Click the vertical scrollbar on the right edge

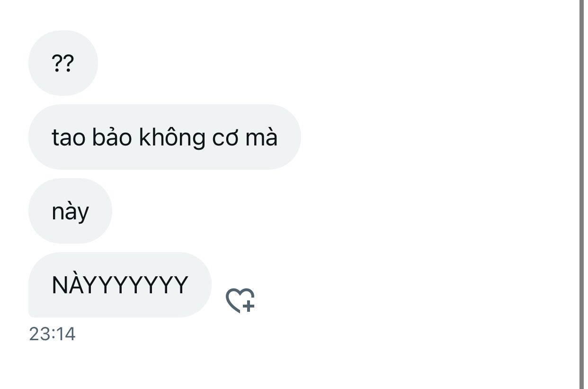click(581, 194)
